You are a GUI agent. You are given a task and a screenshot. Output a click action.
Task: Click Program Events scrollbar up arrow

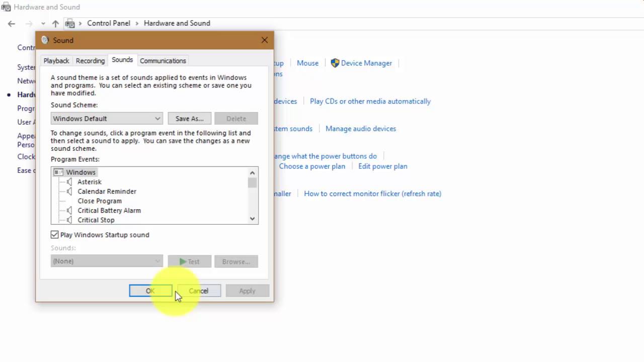coord(253,172)
